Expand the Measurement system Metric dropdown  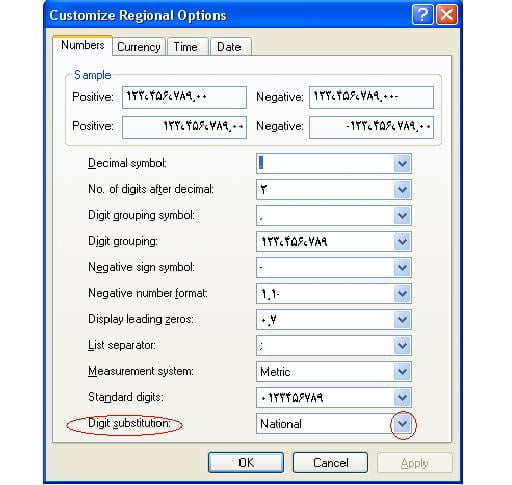click(x=402, y=372)
